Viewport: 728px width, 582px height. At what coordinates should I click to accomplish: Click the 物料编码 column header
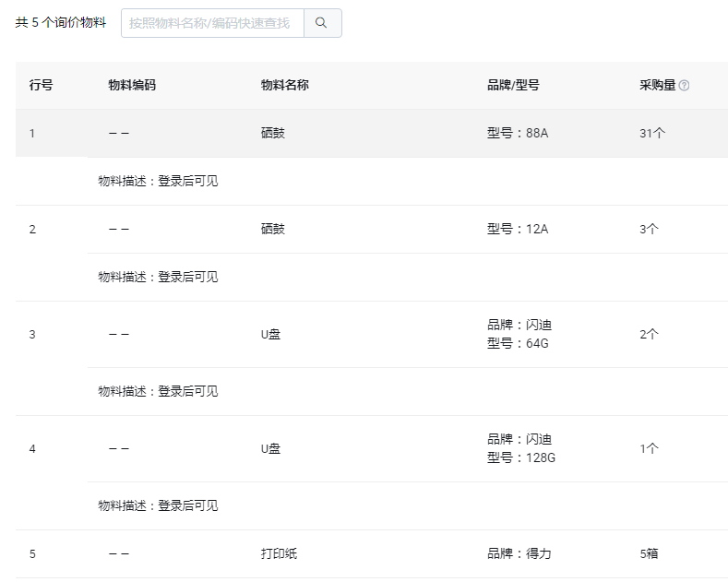pos(132,85)
